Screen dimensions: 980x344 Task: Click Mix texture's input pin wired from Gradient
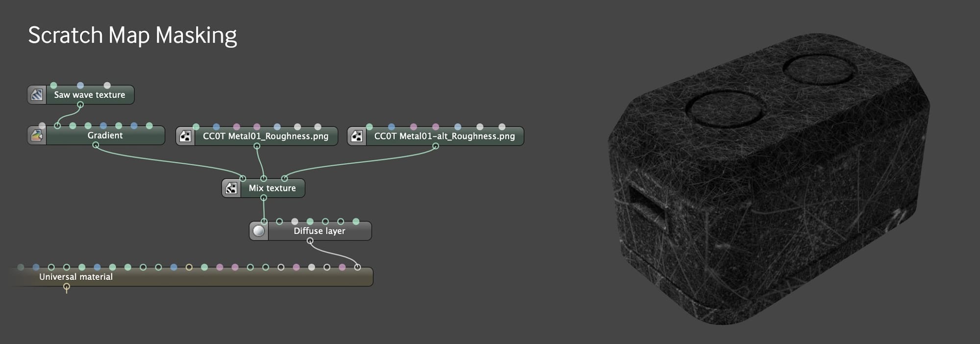(x=243, y=179)
